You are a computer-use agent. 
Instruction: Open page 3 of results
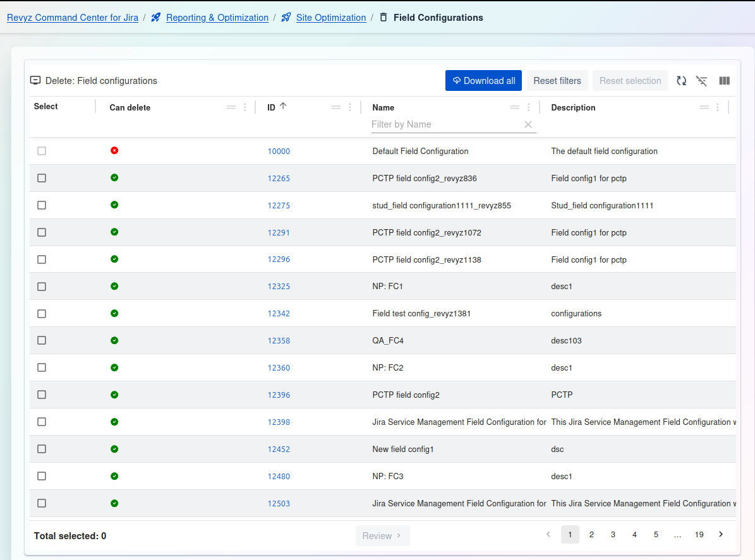(613, 535)
